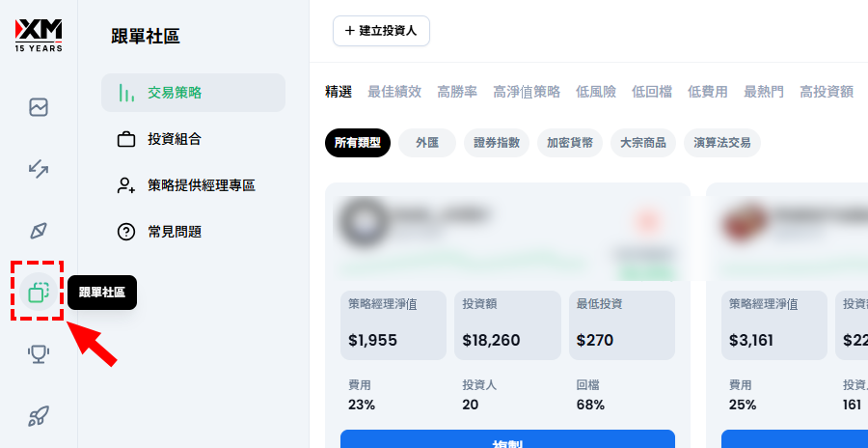Open the trophy competitions sidebar icon
This screenshot has height=448, width=868.
pyautogui.click(x=39, y=353)
